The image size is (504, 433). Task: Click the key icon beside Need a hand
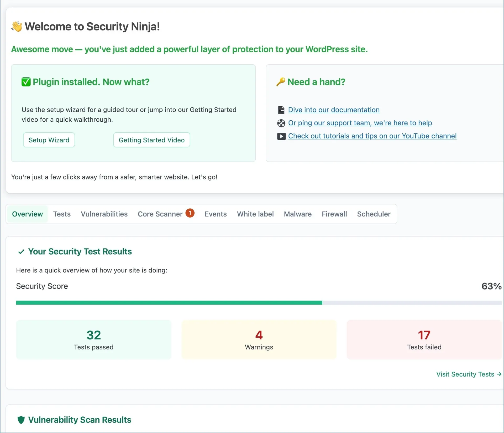pos(281,82)
